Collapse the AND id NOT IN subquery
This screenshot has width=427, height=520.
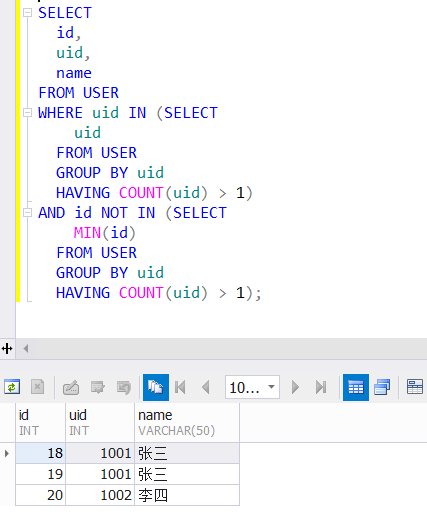tap(27, 212)
